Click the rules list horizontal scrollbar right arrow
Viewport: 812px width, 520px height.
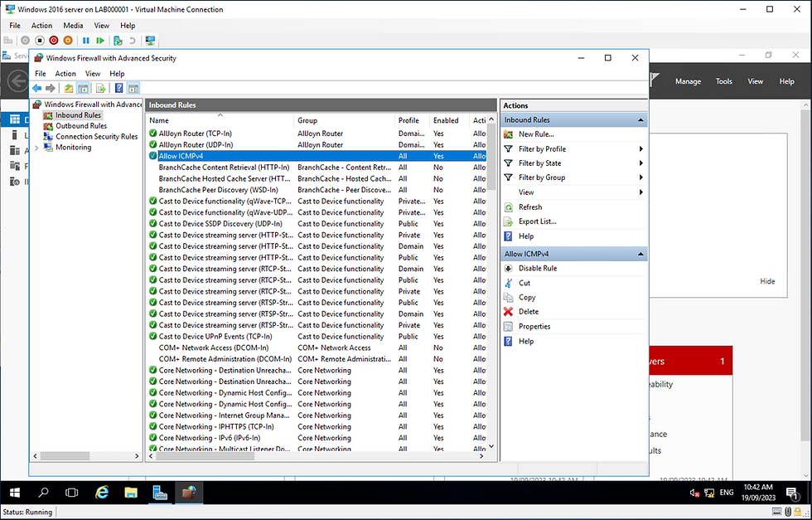pyautogui.click(x=481, y=456)
